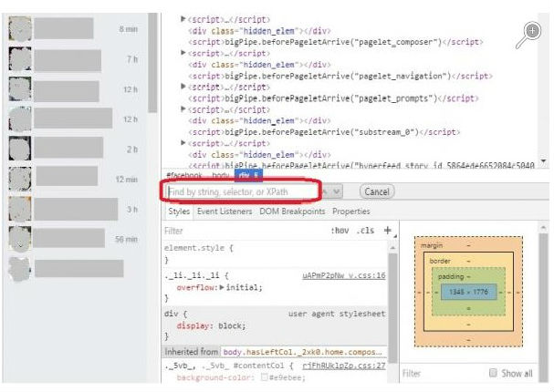The width and height of the screenshot is (554, 392).
Task: Go to next search result arrow
Action: tap(337, 191)
